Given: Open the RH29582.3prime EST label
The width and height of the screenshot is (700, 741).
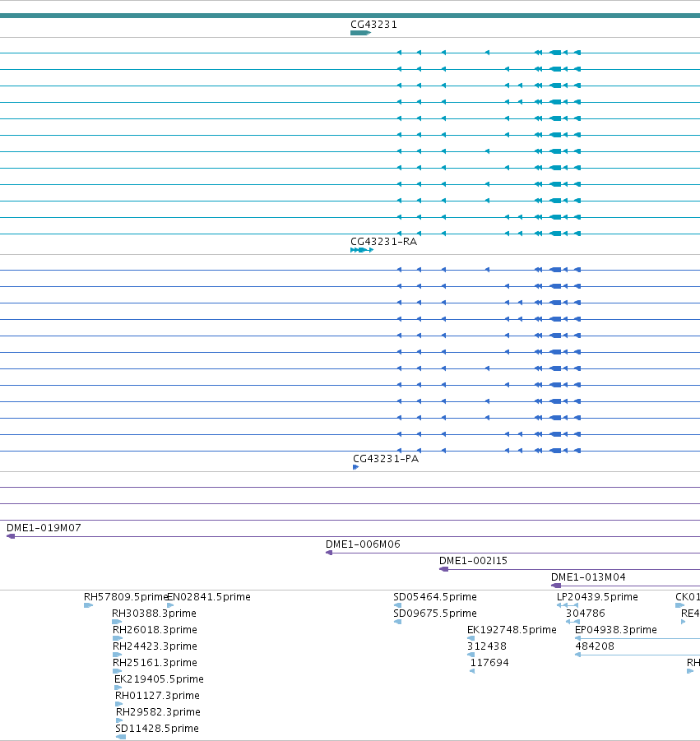Looking at the screenshot, I should [x=158, y=712].
